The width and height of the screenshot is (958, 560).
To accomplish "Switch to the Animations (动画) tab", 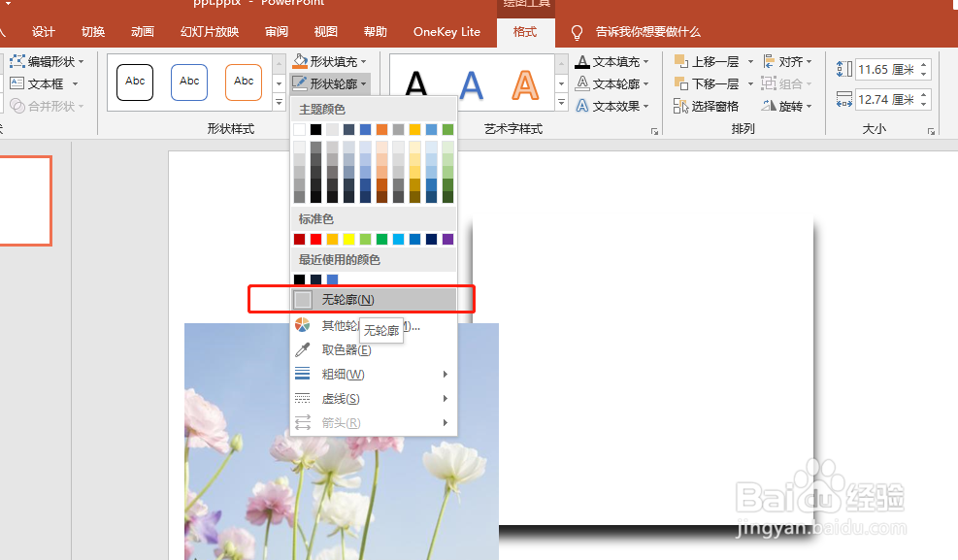I will pos(143,32).
